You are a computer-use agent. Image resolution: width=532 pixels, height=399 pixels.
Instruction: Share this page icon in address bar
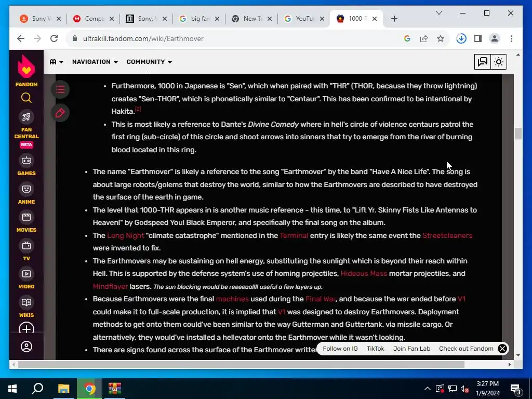tap(424, 38)
